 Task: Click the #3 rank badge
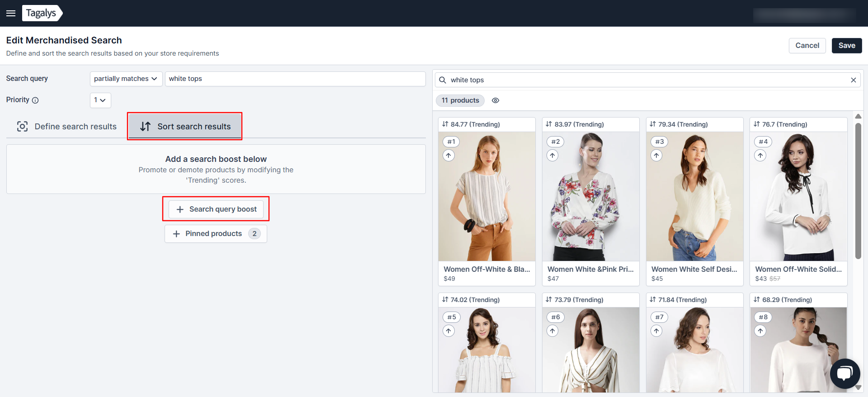(x=660, y=142)
